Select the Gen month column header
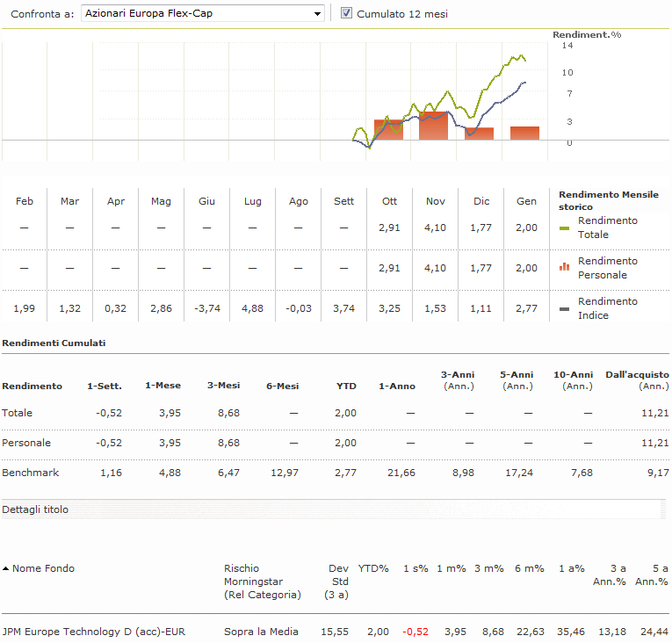Image resolution: width=672 pixels, height=643 pixels. coord(526,201)
